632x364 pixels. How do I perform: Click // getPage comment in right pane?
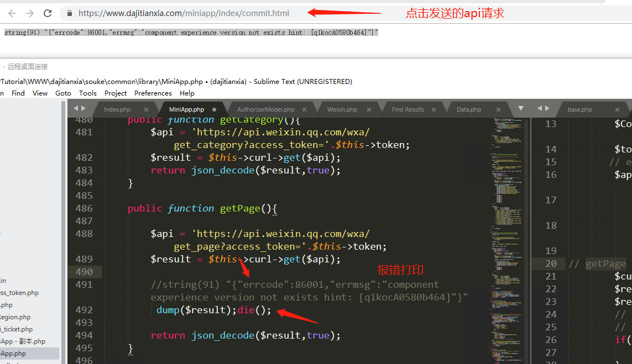597,263
